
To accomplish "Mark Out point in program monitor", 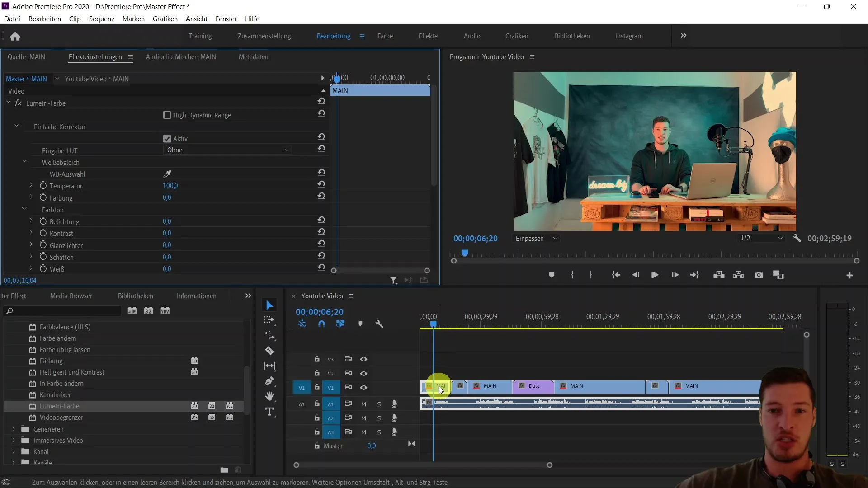I will tap(590, 275).
